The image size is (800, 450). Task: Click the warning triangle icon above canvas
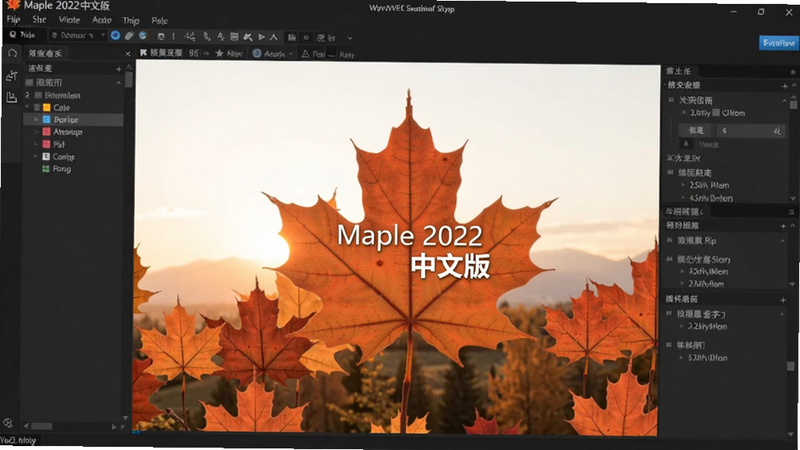(x=305, y=54)
